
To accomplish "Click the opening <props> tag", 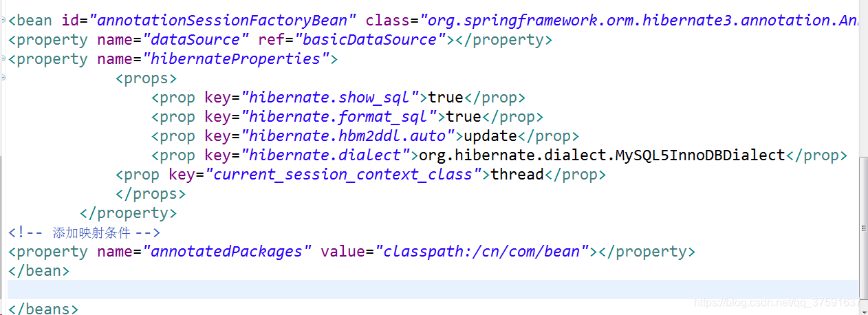I will point(146,78).
